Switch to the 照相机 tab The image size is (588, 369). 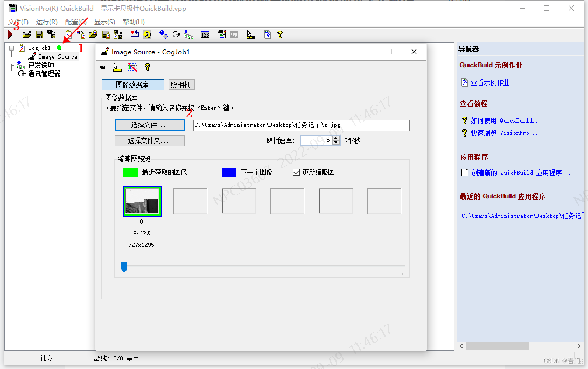[x=181, y=84]
